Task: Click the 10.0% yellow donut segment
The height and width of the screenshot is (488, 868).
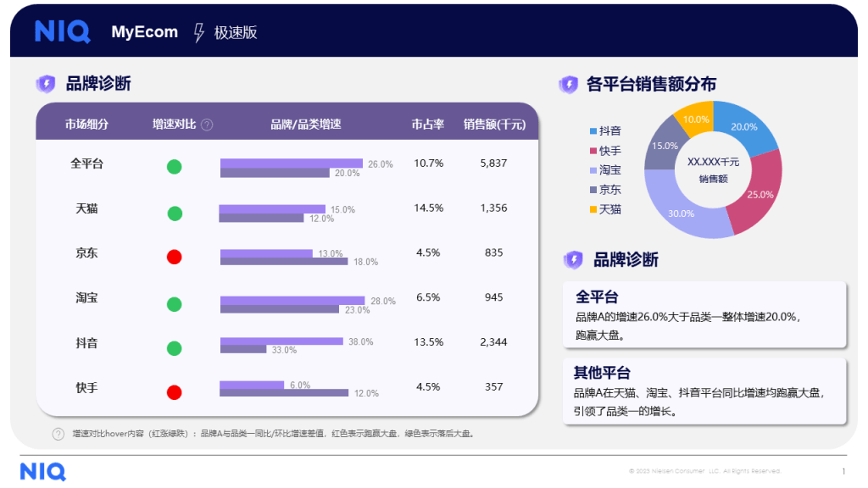Action: pos(695,119)
